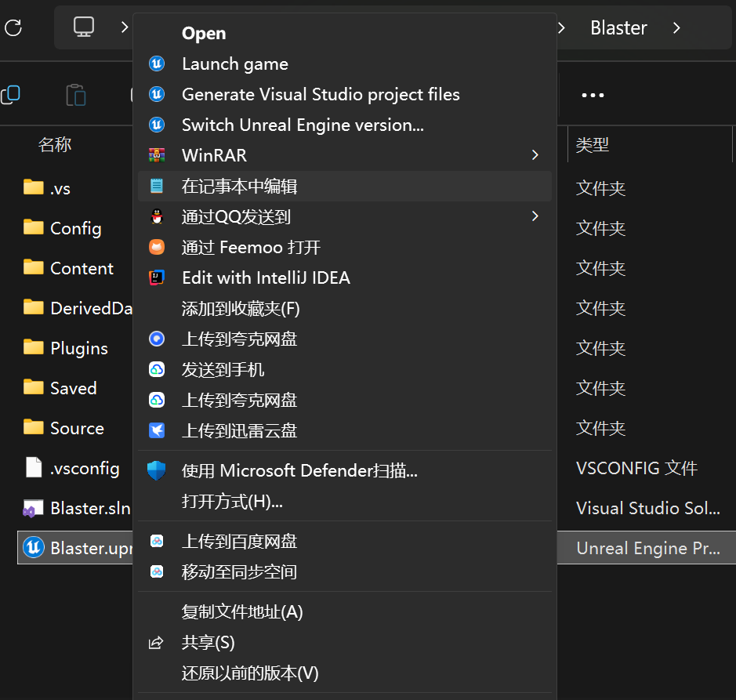Select the Source folder
Viewport: 736px width, 700px height.
(x=63, y=428)
